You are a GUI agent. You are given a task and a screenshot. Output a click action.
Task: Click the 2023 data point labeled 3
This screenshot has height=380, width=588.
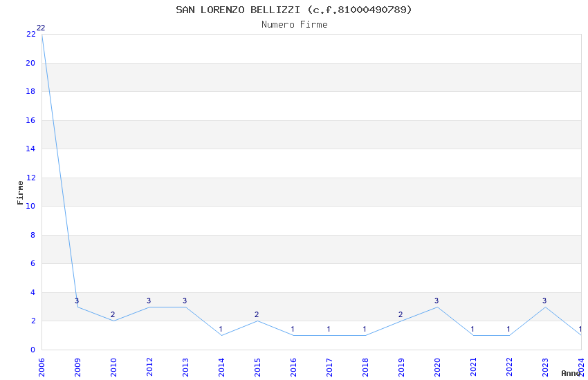tap(545, 307)
